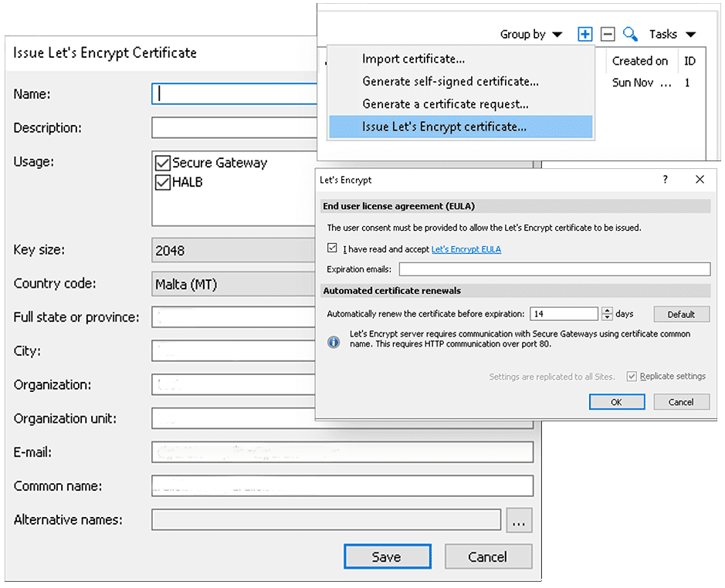The image size is (725, 588).
Task: Click Cancel in the Let's Encrypt dialog
Action: point(681,402)
